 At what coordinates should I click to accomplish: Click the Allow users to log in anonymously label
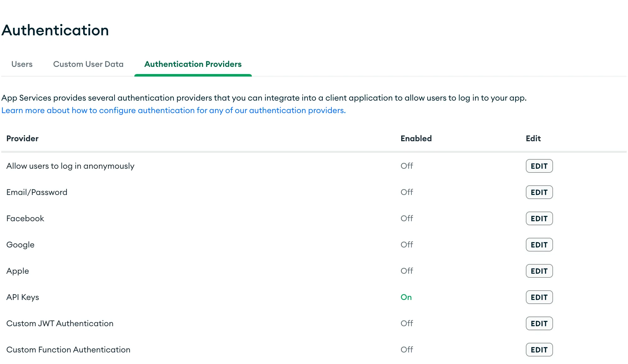70,166
